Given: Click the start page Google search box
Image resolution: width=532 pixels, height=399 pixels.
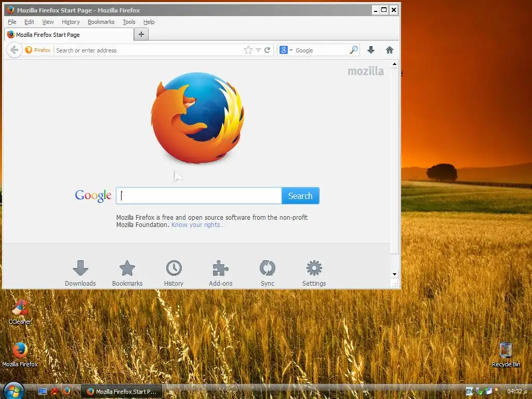Looking at the screenshot, I should [199, 196].
